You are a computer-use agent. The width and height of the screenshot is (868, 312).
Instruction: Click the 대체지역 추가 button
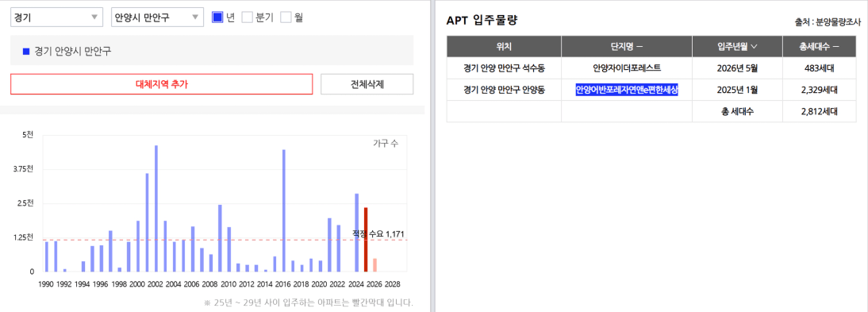point(162,84)
